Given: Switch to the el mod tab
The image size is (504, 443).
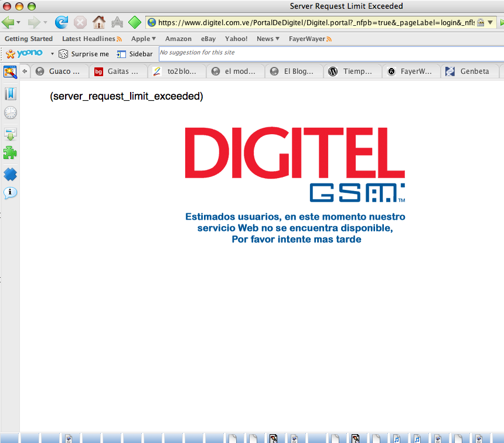Looking at the screenshot, I should (235, 71).
